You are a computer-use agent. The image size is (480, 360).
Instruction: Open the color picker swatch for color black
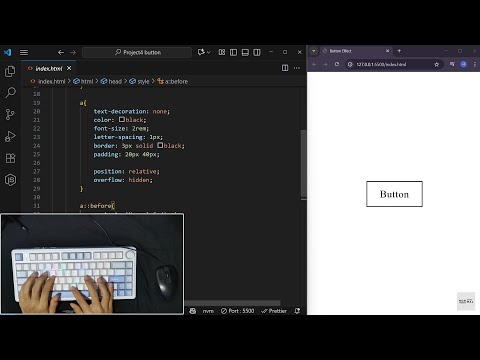(x=122, y=119)
